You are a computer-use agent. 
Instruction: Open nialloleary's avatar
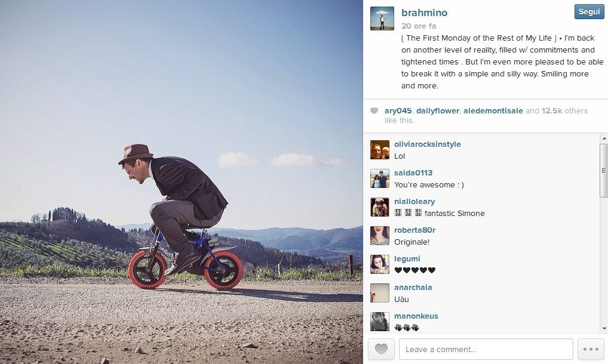click(x=380, y=207)
